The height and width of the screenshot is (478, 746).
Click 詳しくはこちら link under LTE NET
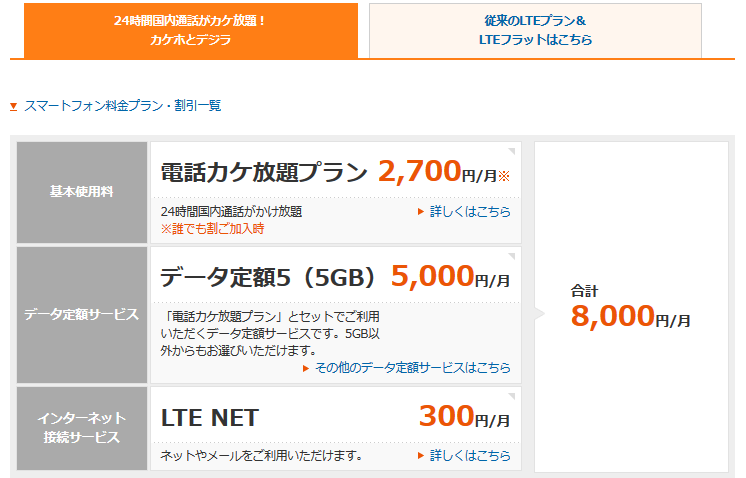coord(470,456)
